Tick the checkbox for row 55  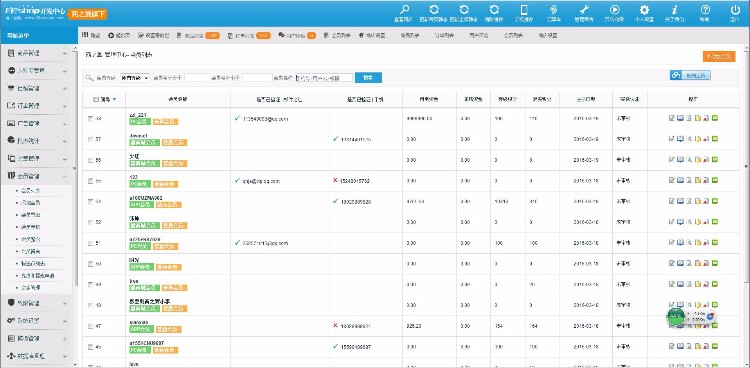pyautogui.click(x=91, y=181)
